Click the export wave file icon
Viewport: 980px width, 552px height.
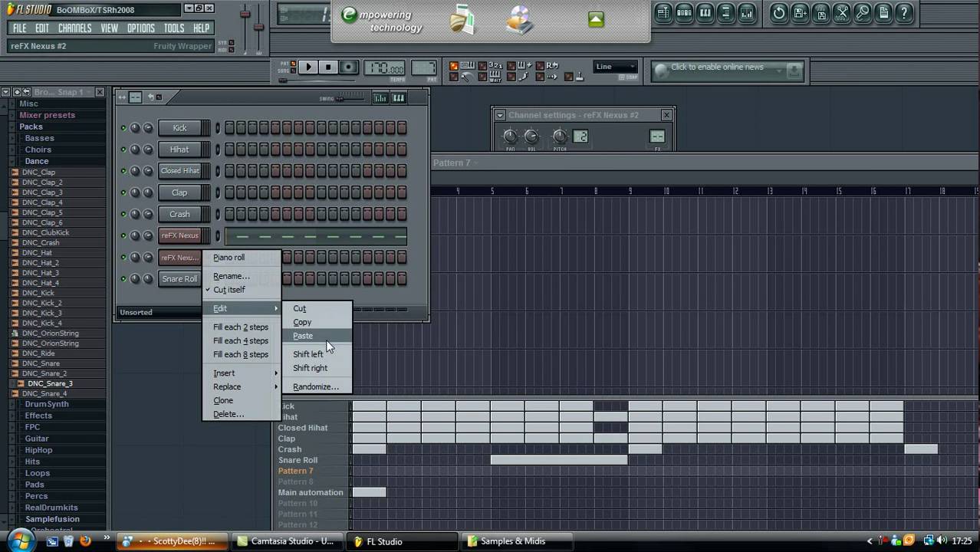click(x=821, y=12)
